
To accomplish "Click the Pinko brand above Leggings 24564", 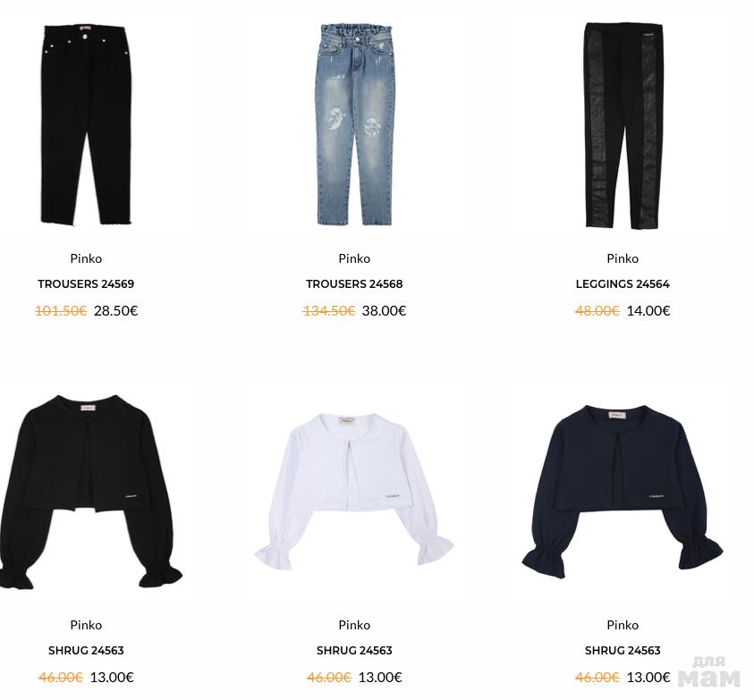I will pos(623,258).
